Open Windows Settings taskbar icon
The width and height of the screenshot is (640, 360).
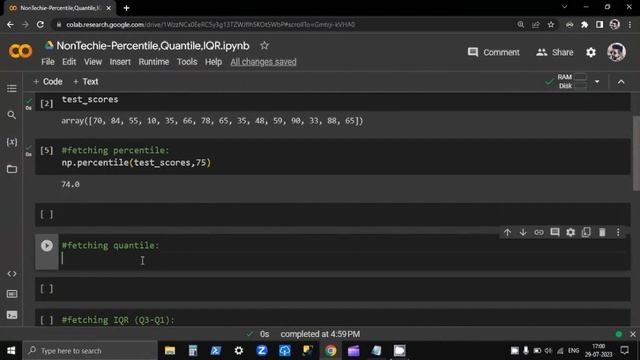(239, 351)
